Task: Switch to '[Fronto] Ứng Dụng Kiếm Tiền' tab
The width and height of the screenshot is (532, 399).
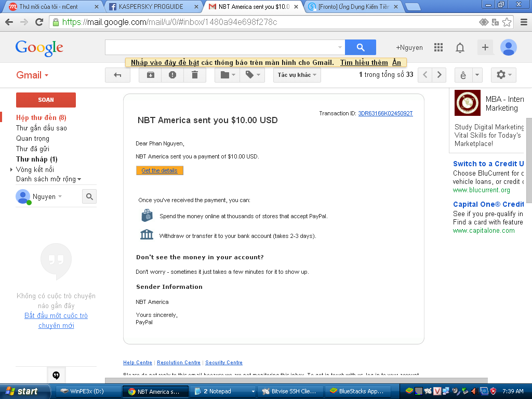Action: pos(353,6)
